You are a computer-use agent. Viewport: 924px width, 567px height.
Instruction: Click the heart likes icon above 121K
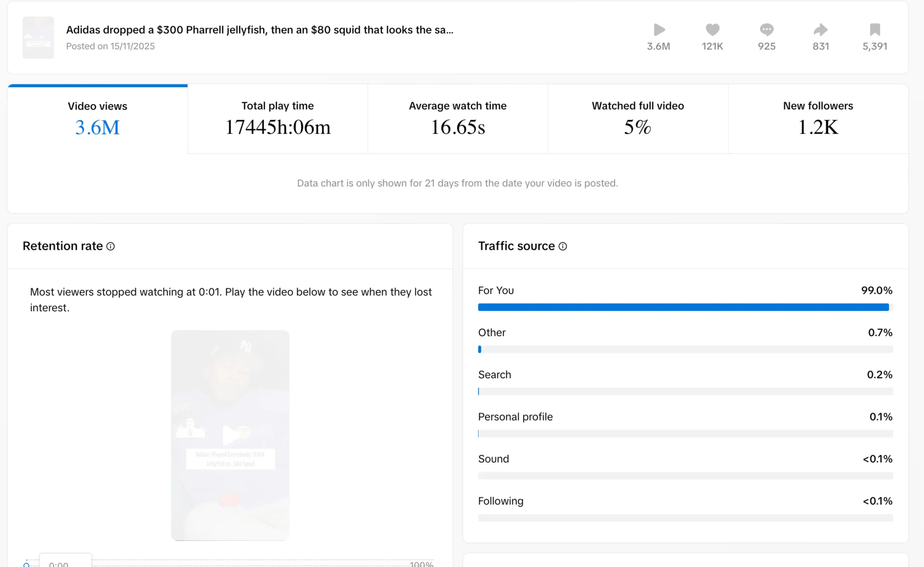(x=712, y=30)
